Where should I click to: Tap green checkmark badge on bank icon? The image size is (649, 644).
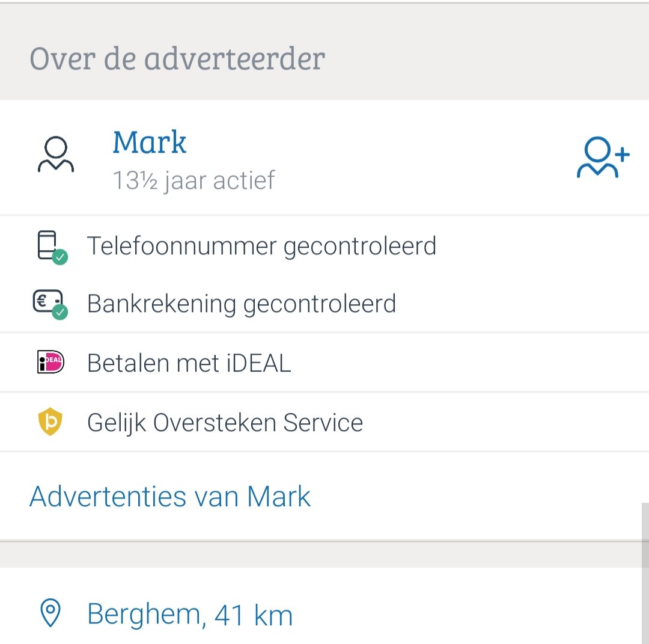[60, 312]
